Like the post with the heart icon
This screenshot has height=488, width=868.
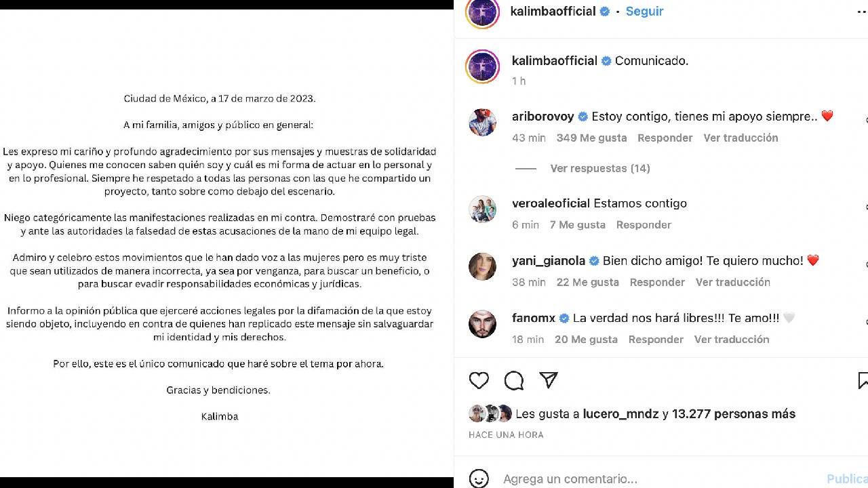click(x=479, y=381)
